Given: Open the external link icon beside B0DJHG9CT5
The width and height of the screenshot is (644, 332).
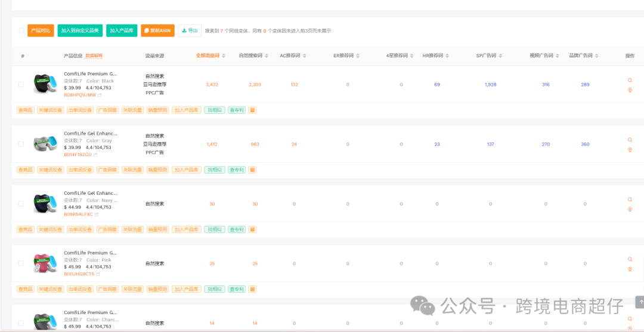Looking at the screenshot, I should (98, 274).
